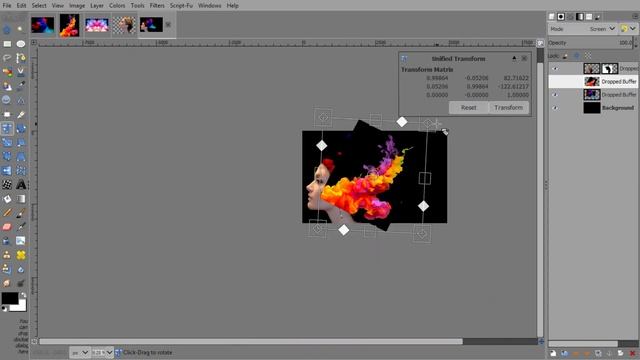Select the Paintbrush tool
Screen dimensions: 640x360
point(21,213)
